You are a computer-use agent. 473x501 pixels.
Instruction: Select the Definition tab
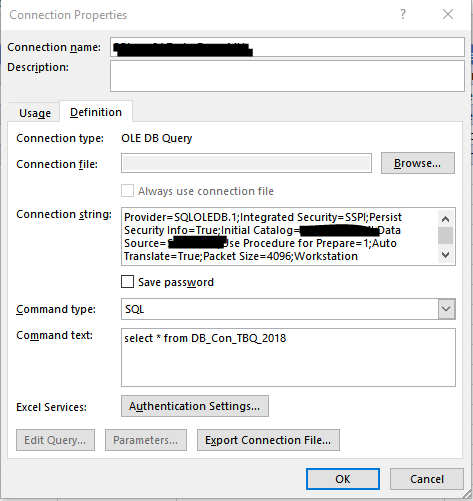96,112
